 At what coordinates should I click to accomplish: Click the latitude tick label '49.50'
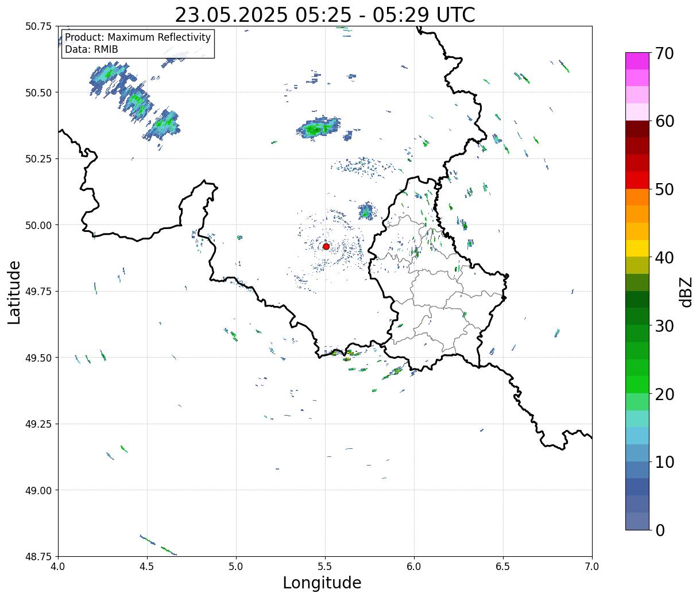coord(38,358)
